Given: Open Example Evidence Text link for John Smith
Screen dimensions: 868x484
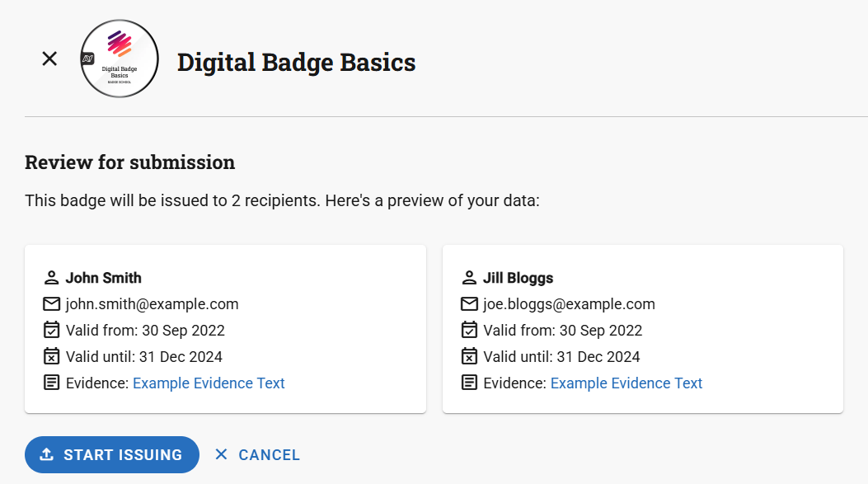Looking at the screenshot, I should pyautogui.click(x=209, y=383).
